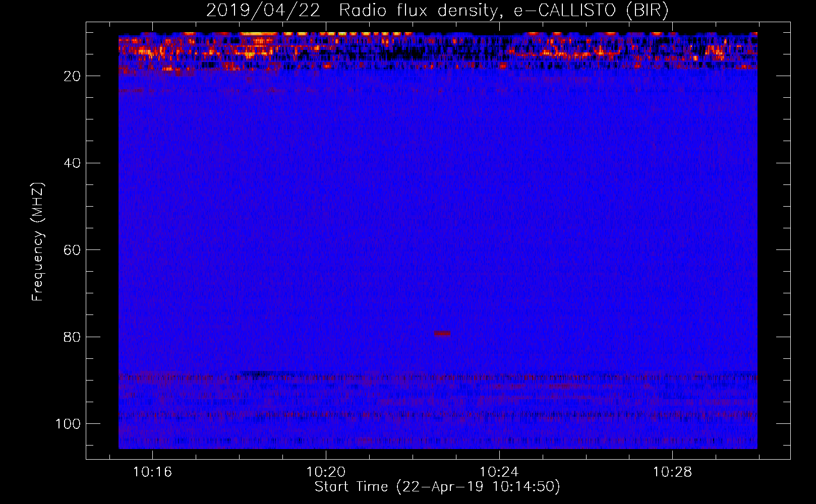The width and height of the screenshot is (816, 504).
Task: Click the '10:20' time tick label
Action: pyautogui.click(x=326, y=472)
